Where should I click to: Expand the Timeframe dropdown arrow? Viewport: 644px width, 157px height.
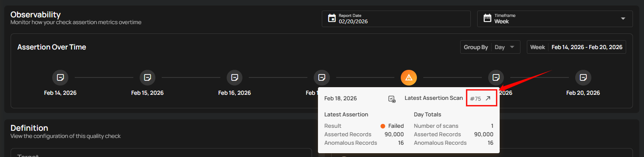click(623, 19)
